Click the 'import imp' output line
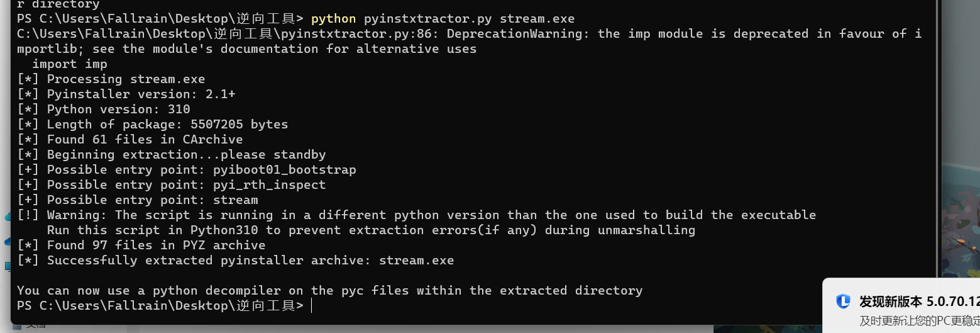This screenshot has height=333, width=980. click(x=70, y=64)
